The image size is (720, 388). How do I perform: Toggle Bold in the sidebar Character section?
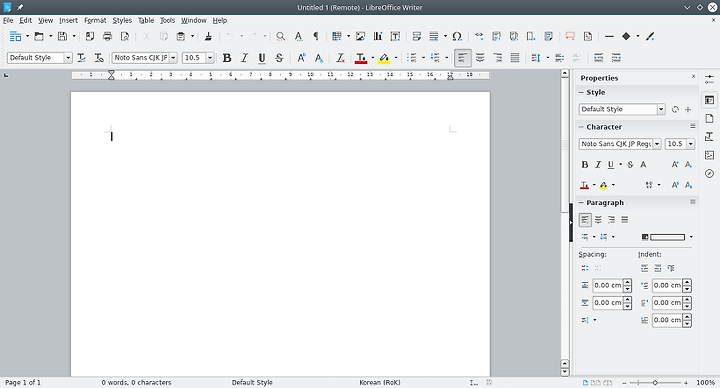[585, 164]
